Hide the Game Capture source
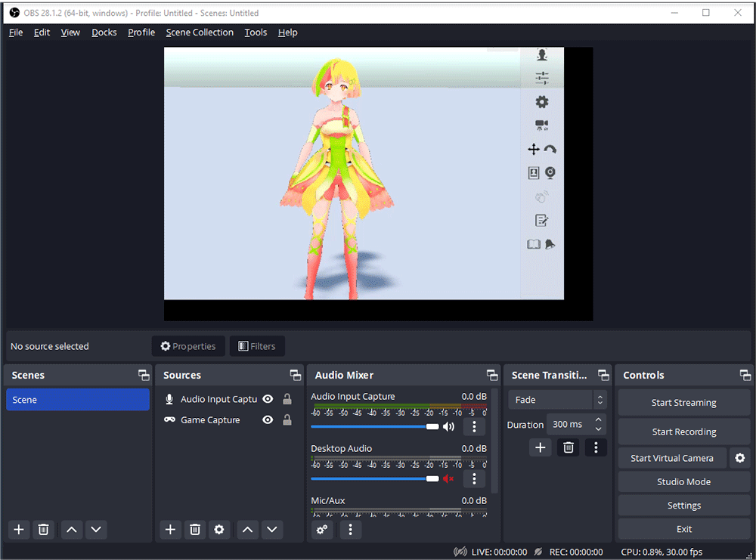 pyautogui.click(x=268, y=419)
